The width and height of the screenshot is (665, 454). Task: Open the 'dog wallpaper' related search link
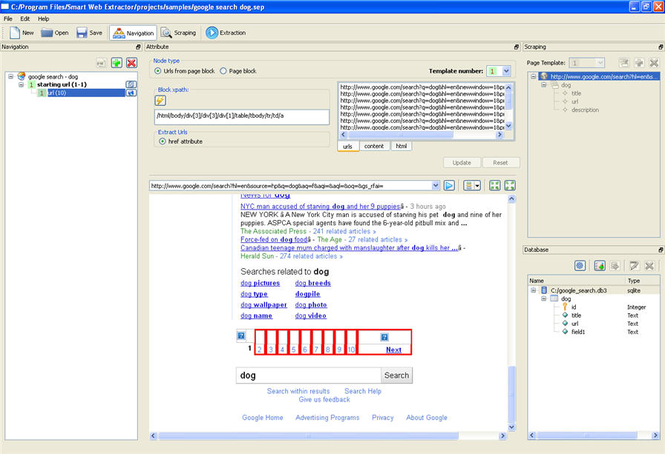click(264, 305)
